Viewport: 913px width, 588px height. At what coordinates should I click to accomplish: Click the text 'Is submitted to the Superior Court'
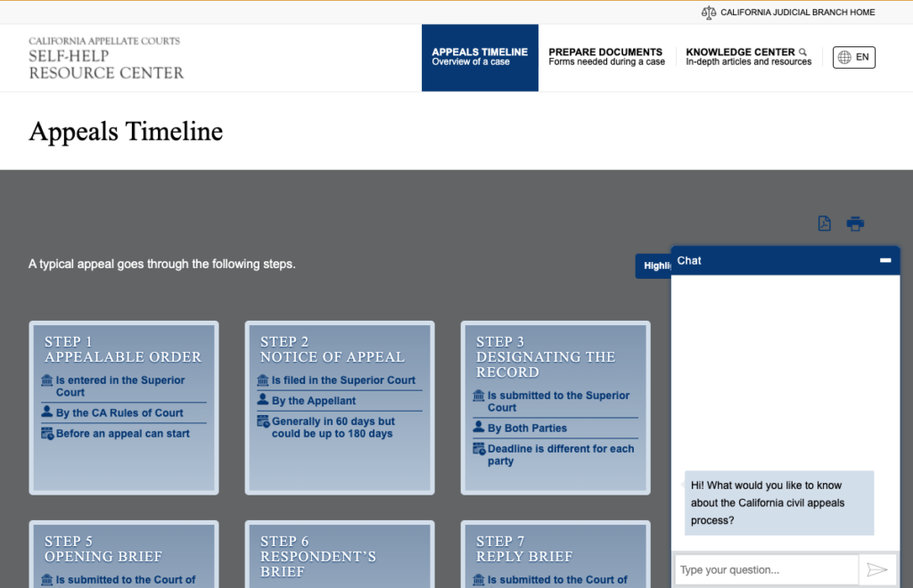558,401
